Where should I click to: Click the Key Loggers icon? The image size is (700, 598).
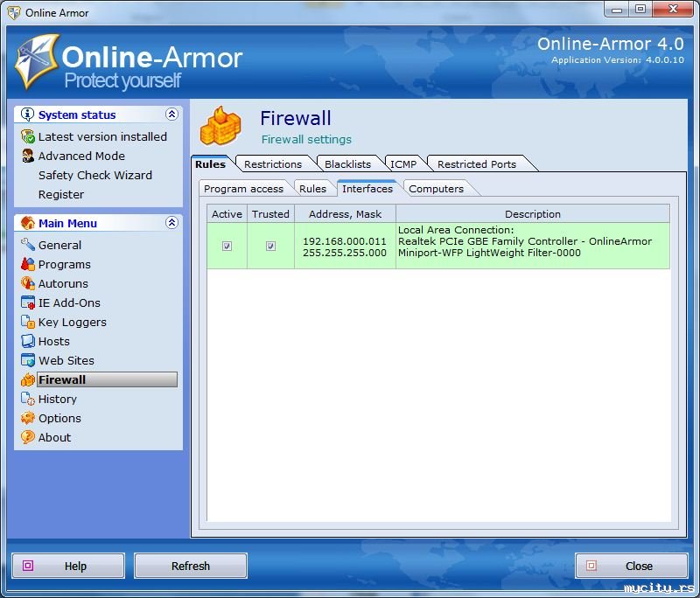(28, 322)
